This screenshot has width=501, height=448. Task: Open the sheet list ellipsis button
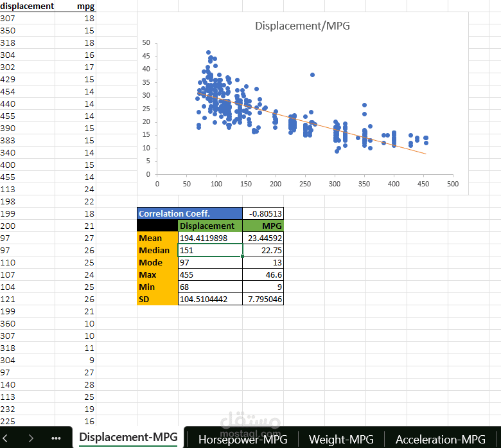56,438
